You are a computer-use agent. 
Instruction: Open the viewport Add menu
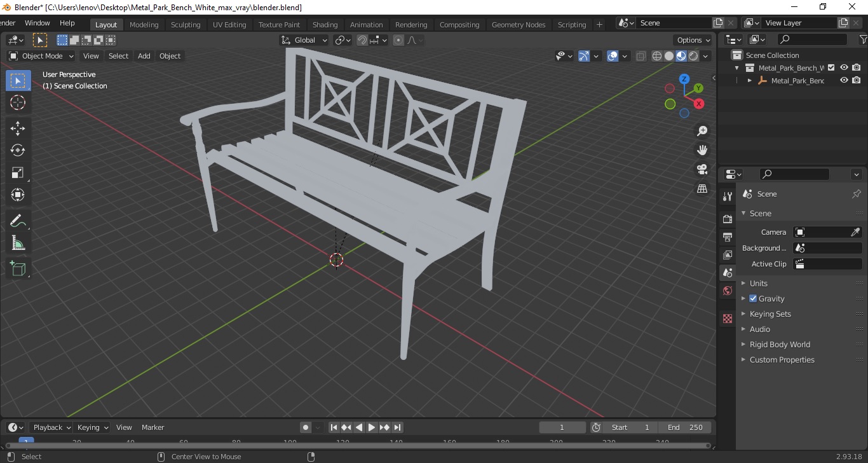pyautogui.click(x=144, y=56)
